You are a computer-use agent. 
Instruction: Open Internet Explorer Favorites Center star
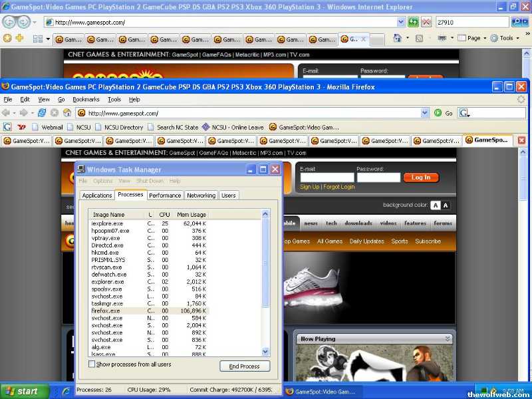click(7, 39)
